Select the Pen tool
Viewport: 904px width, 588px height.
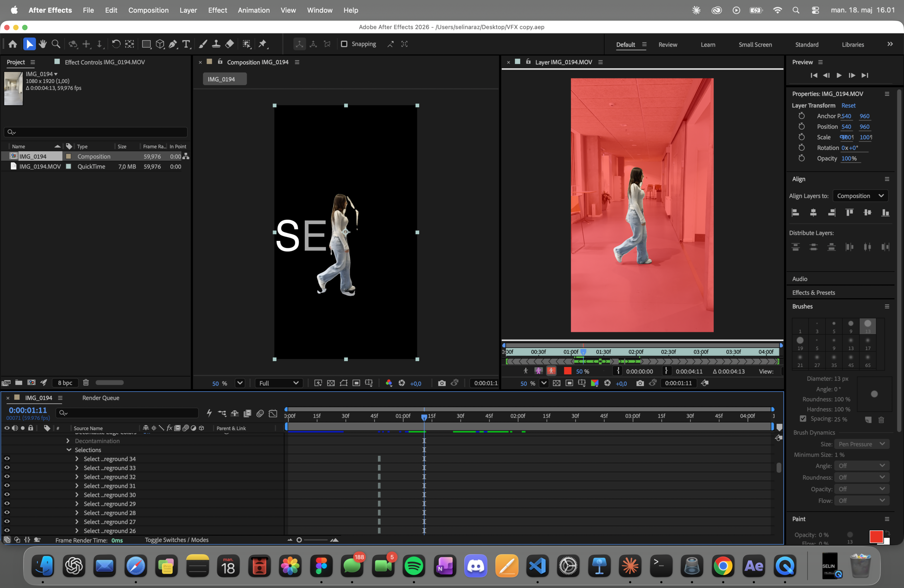coord(173,44)
